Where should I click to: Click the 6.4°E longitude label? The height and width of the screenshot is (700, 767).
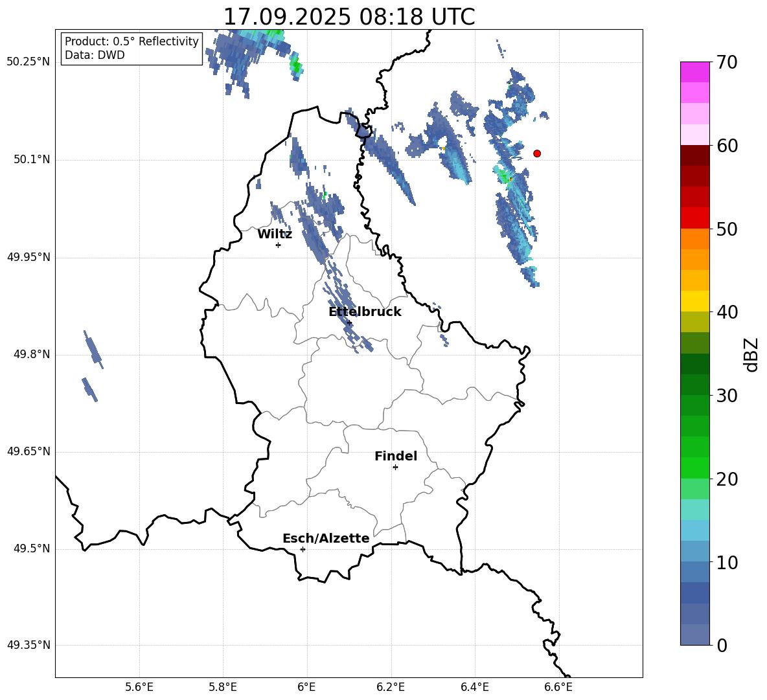[474, 687]
